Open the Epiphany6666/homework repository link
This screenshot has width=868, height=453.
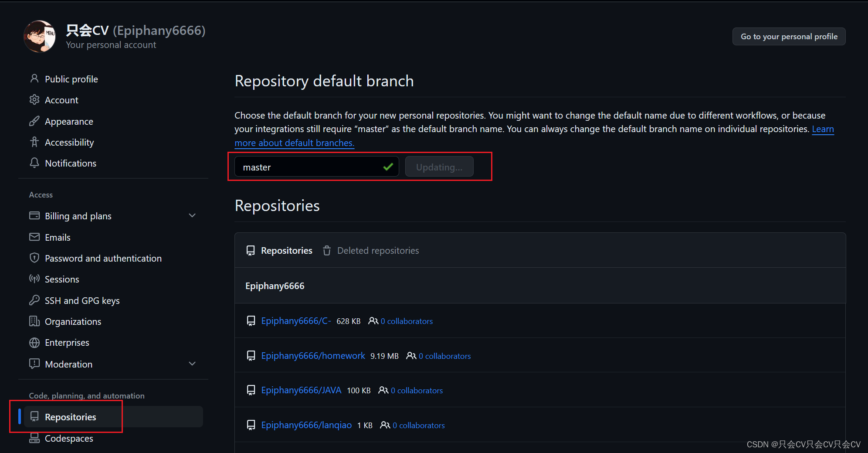313,356
